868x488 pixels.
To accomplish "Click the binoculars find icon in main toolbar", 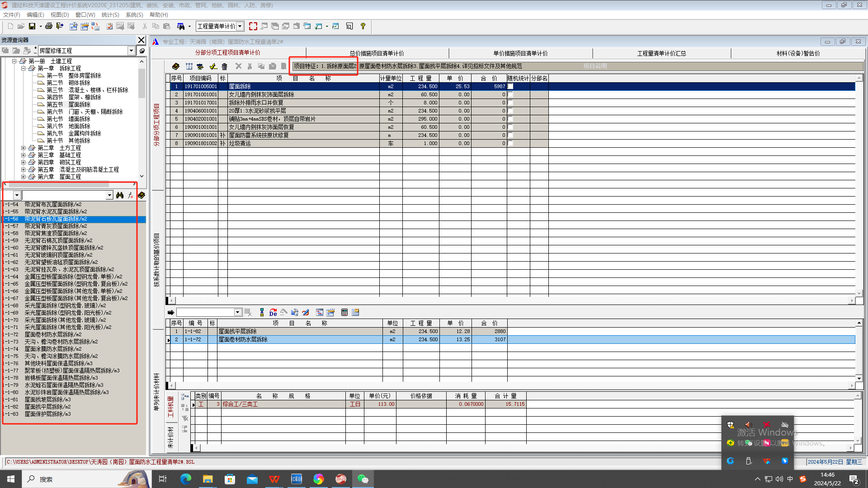I will click(181, 26).
